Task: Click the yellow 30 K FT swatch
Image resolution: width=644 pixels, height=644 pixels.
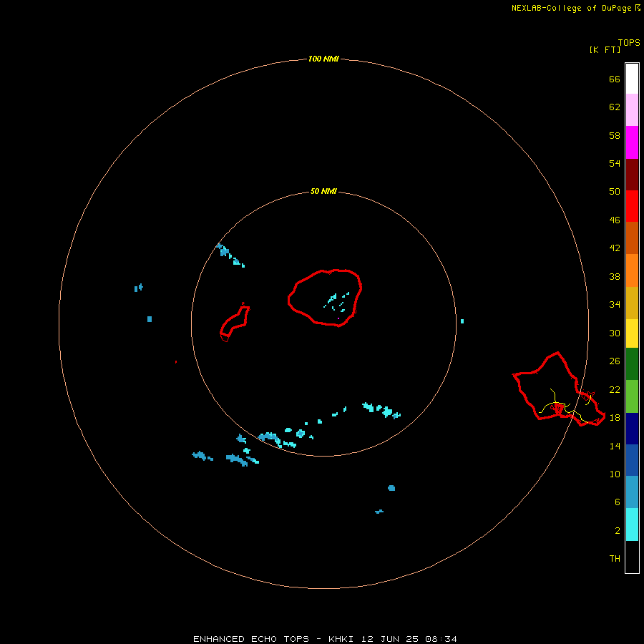Action: pyautogui.click(x=632, y=333)
